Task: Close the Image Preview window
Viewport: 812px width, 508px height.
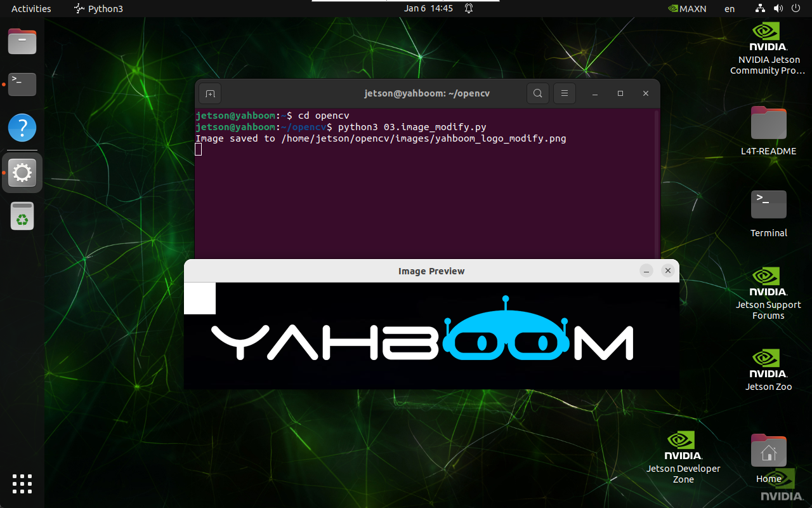Action: pos(667,271)
